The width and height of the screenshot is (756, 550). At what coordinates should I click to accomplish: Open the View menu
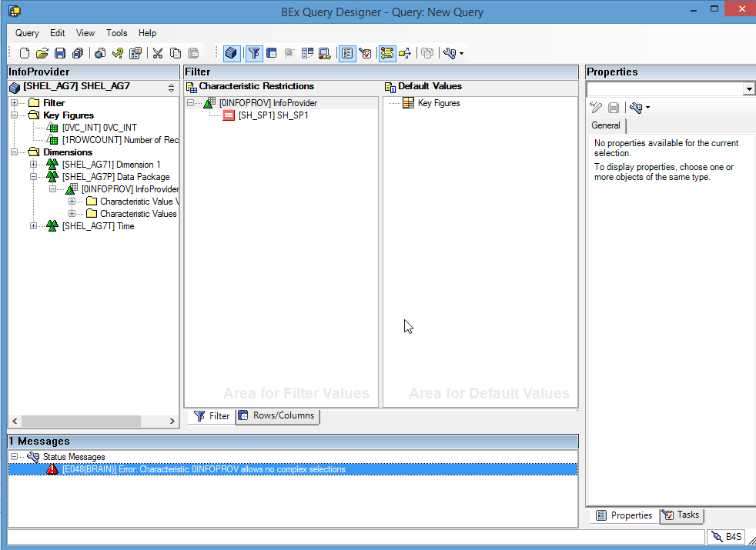point(85,33)
